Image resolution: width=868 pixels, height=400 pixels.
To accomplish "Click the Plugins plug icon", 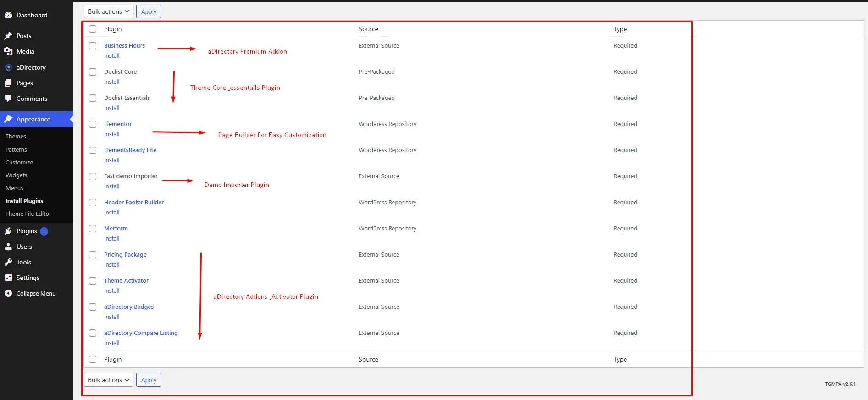I will tap(8, 231).
